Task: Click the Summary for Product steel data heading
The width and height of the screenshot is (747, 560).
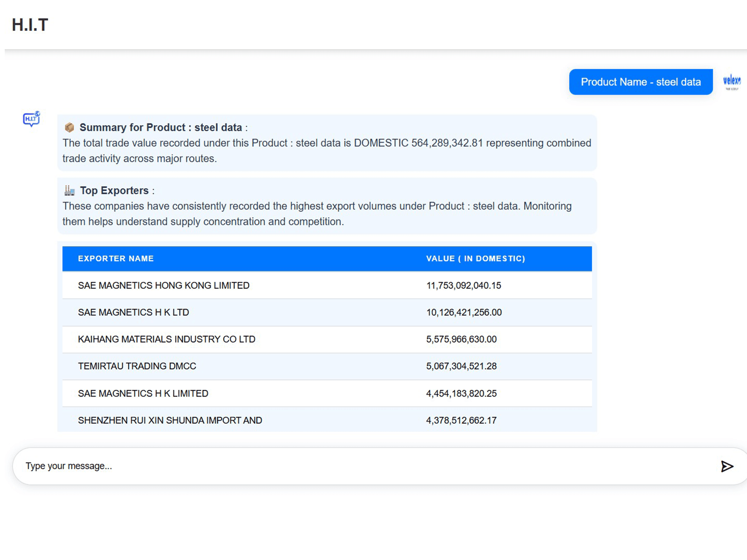Action: (160, 128)
